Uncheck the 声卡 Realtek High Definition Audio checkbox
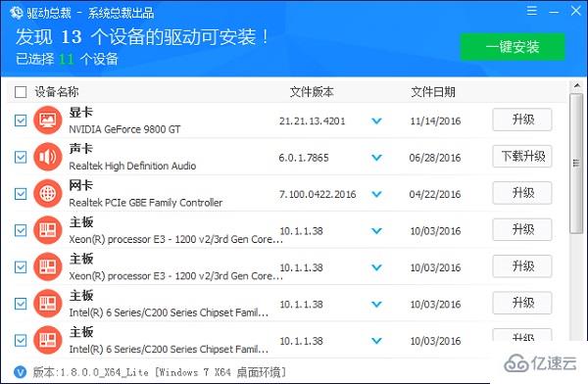Viewport: 588px width, 384px height. pos(21,157)
